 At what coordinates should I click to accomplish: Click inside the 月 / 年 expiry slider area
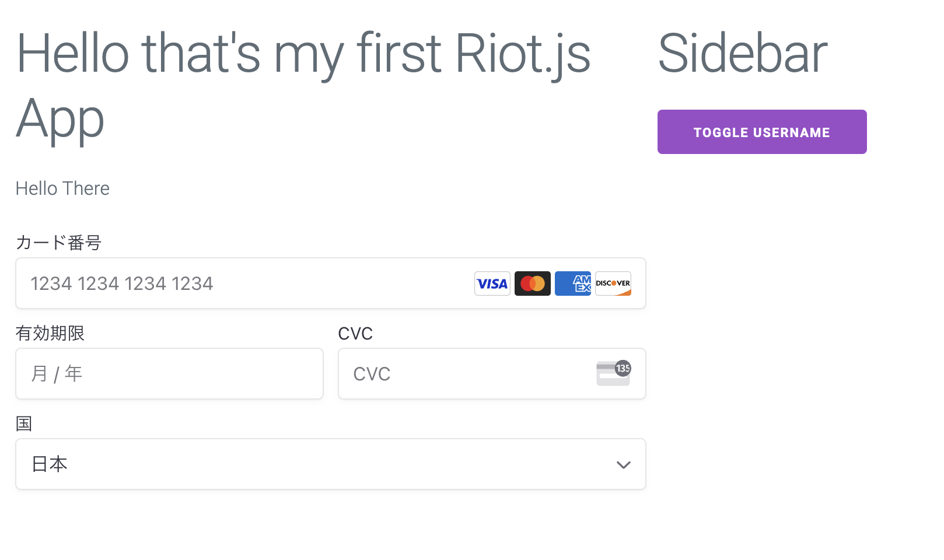pos(169,373)
